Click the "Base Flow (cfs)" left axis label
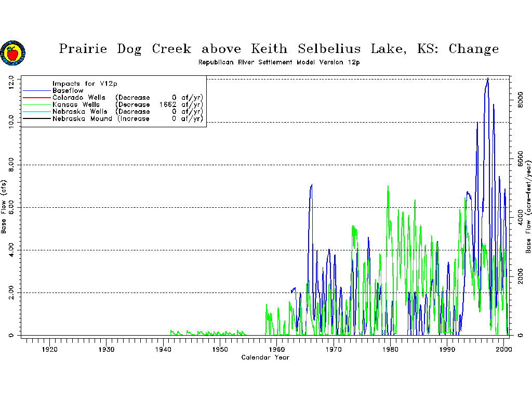532x399 pixels. tap(4, 207)
